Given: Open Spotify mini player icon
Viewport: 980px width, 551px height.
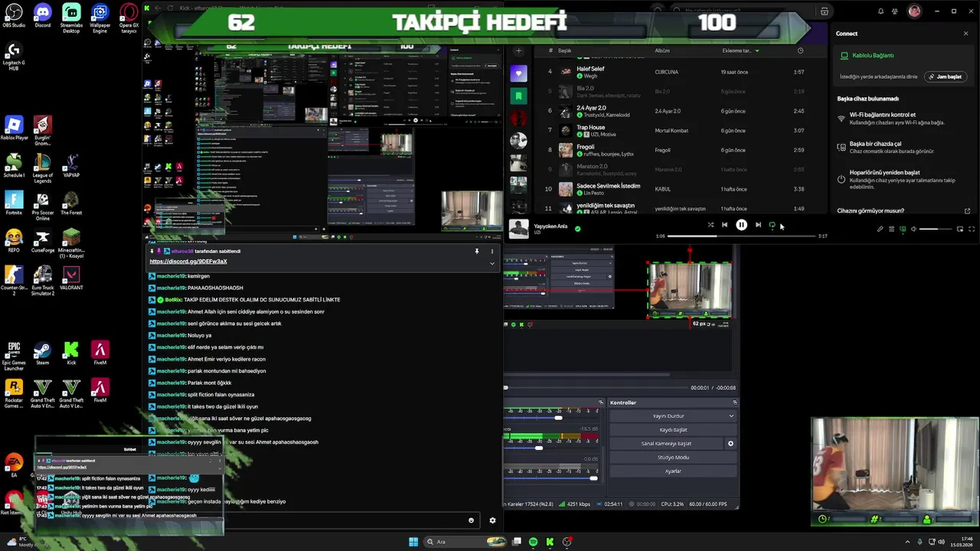Looking at the screenshot, I should tap(960, 229).
